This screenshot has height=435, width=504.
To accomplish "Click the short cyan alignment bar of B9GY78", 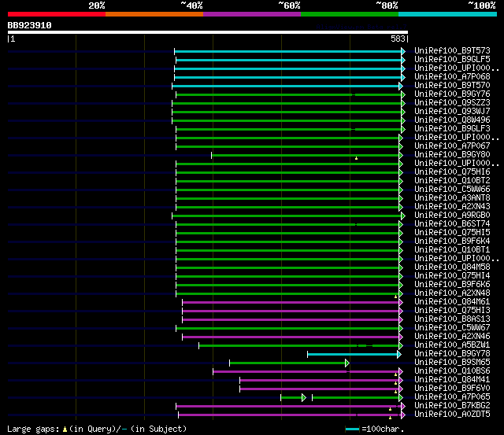I will click(353, 355).
